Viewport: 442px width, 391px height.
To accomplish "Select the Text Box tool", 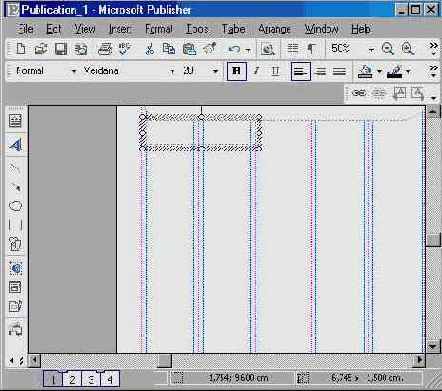I will click(15, 121).
